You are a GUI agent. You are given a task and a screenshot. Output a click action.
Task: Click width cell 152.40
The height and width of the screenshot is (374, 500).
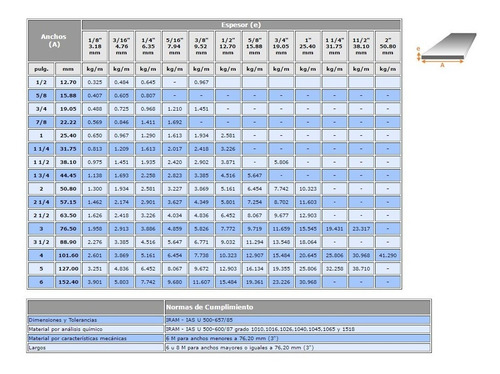(68, 282)
